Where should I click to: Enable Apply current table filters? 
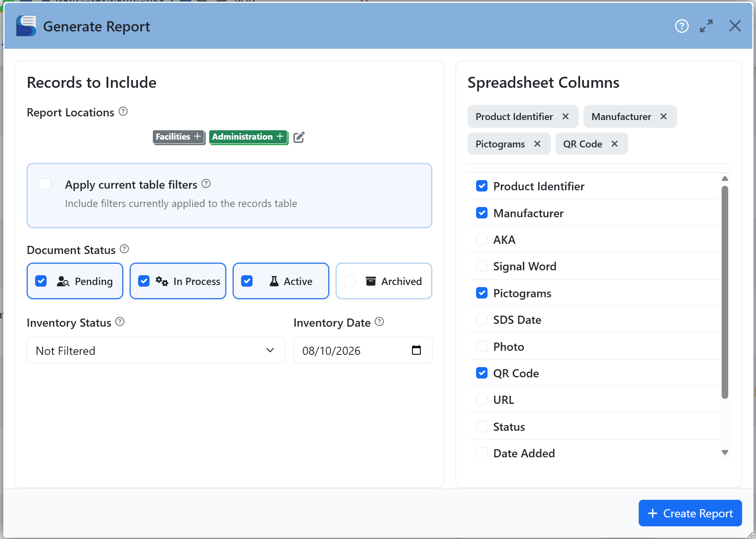pos(45,184)
